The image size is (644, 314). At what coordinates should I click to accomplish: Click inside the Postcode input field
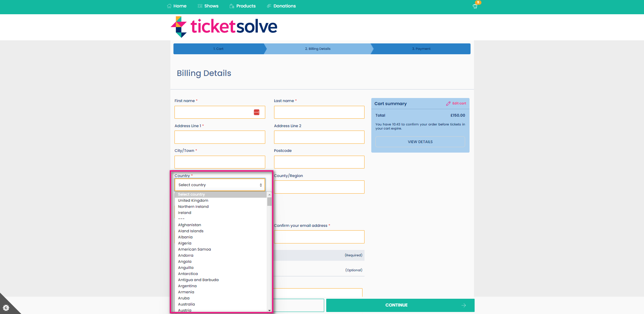click(319, 162)
